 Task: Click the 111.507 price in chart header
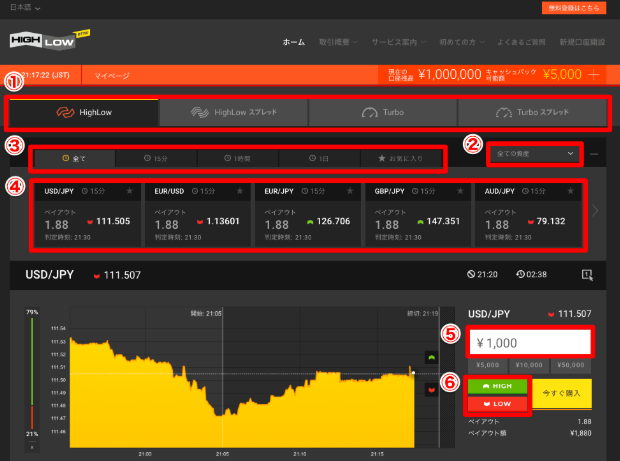click(122, 275)
